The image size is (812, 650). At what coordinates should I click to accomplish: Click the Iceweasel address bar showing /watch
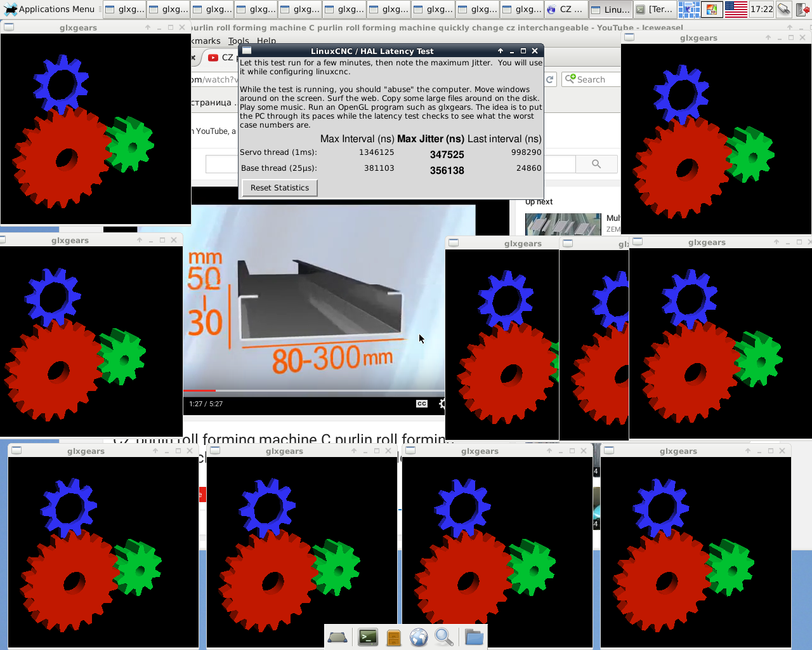[215, 79]
